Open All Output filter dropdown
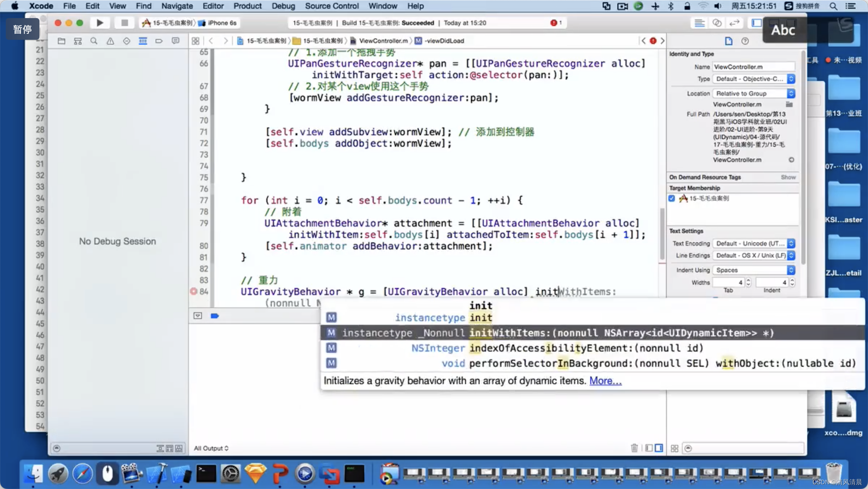 211,448
